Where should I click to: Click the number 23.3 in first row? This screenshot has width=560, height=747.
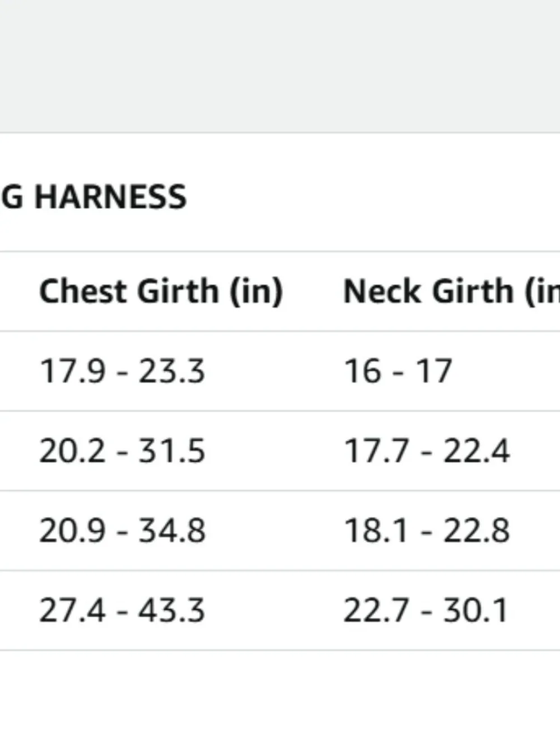click(172, 371)
